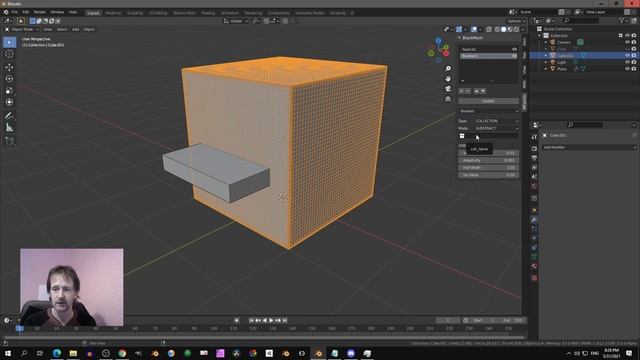Open the Material properties tab icon

click(534, 266)
